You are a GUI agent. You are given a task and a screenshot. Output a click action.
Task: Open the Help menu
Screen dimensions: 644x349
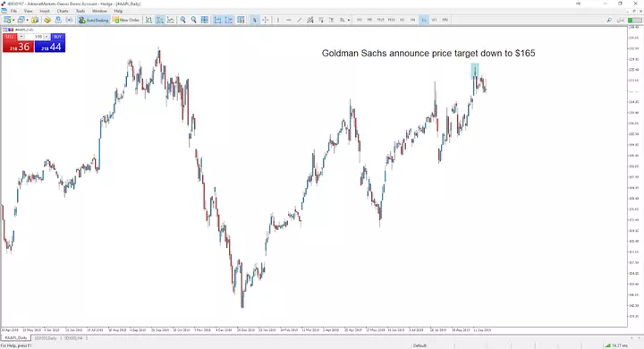coord(118,11)
